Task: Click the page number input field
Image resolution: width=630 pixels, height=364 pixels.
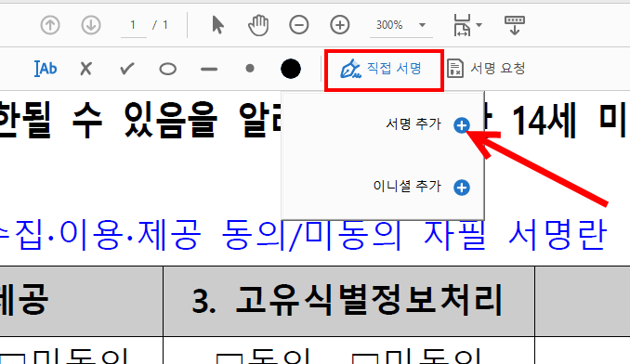Action: point(133,25)
